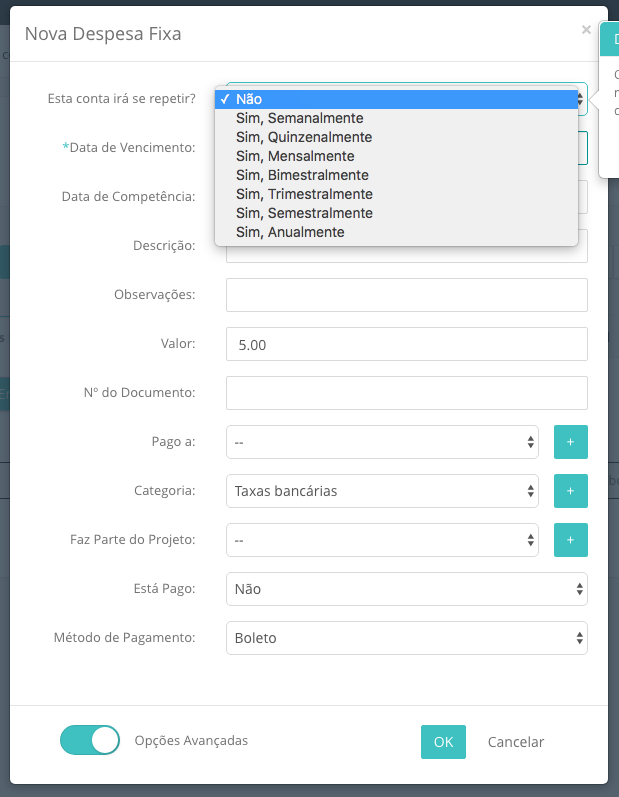Toggle the Opções Avançadas switch
The width and height of the screenshot is (619, 797).
(90, 740)
